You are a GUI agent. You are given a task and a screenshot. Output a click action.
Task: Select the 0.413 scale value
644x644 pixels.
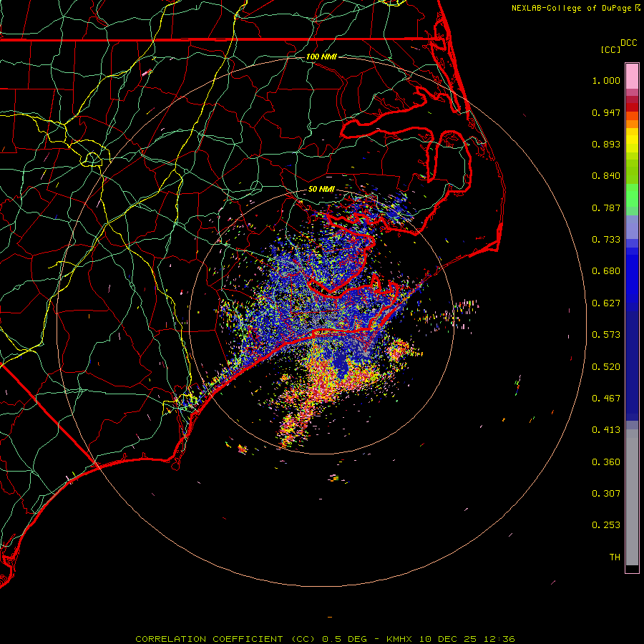coord(606,430)
